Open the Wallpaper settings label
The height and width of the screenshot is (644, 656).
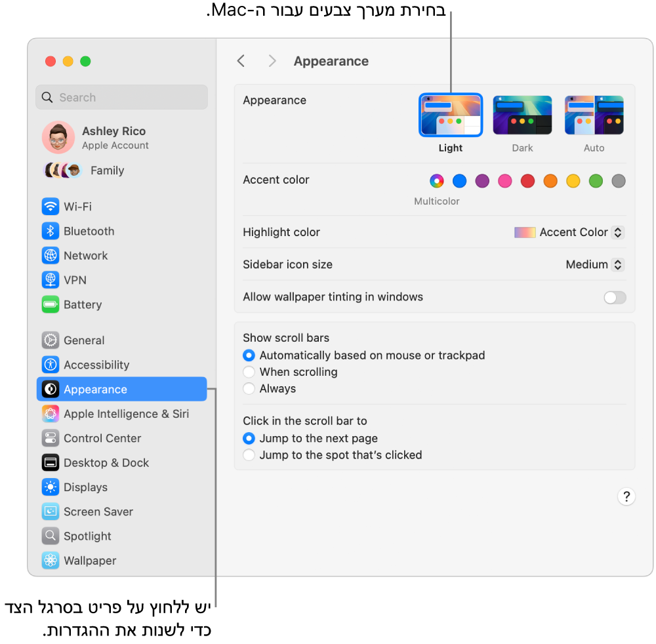coord(90,560)
